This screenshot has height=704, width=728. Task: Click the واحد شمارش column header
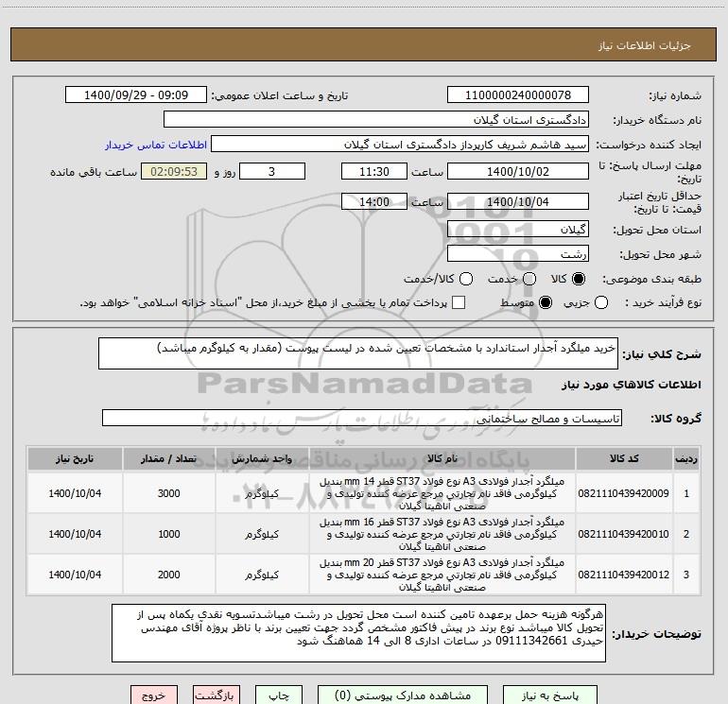tap(262, 459)
